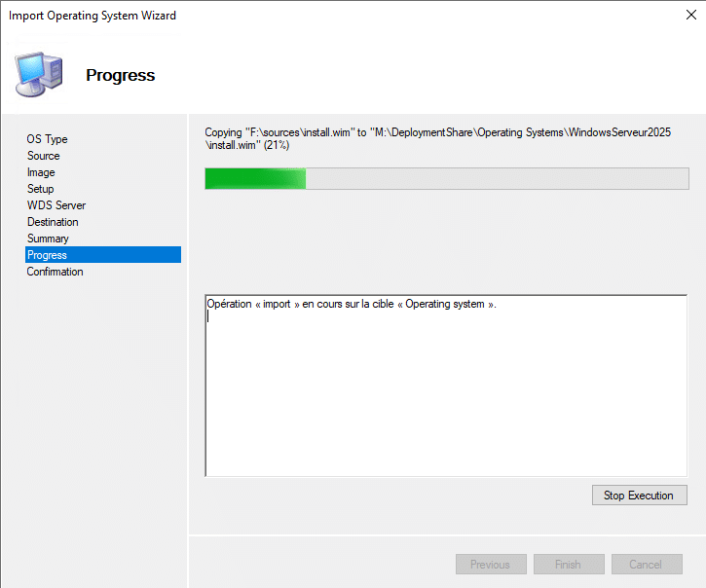Select the OS Type step
Image resolution: width=706 pixels, height=588 pixels.
click(x=48, y=139)
